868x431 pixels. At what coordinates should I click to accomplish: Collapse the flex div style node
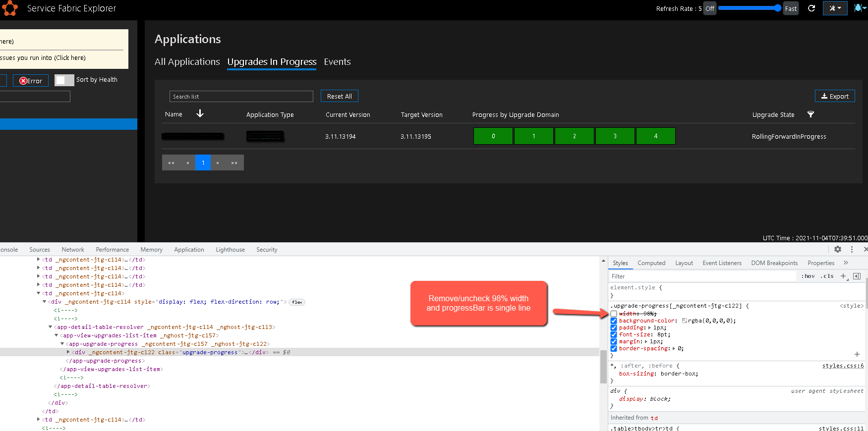[44, 302]
